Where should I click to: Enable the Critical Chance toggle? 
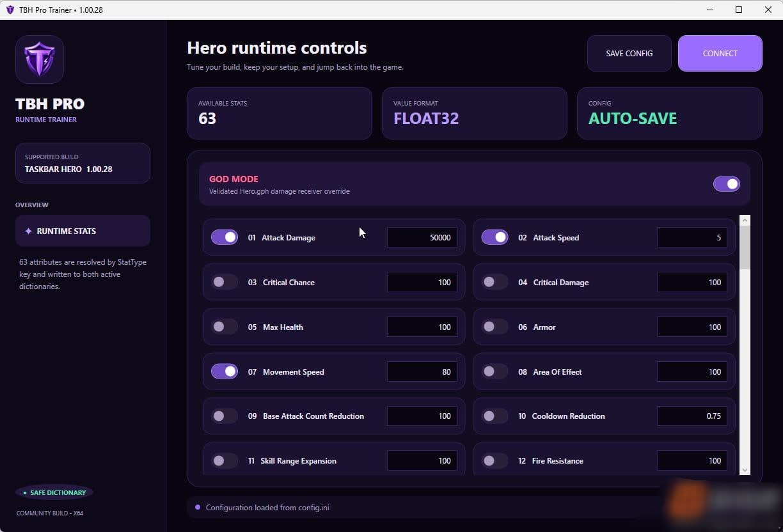click(225, 282)
